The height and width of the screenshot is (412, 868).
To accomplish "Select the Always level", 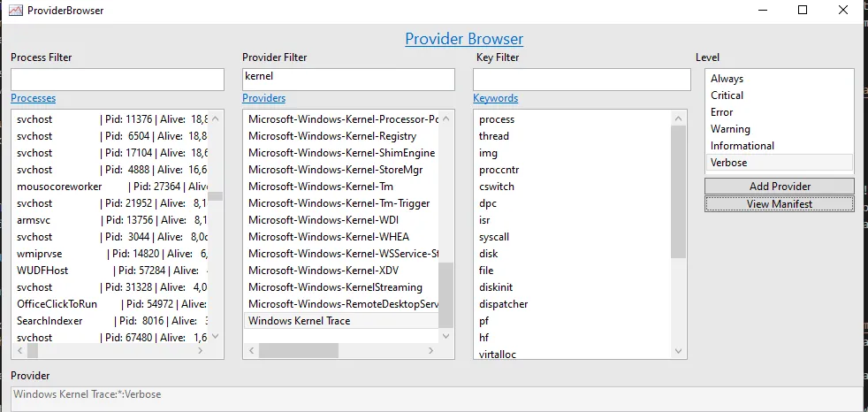I will pyautogui.click(x=780, y=79).
